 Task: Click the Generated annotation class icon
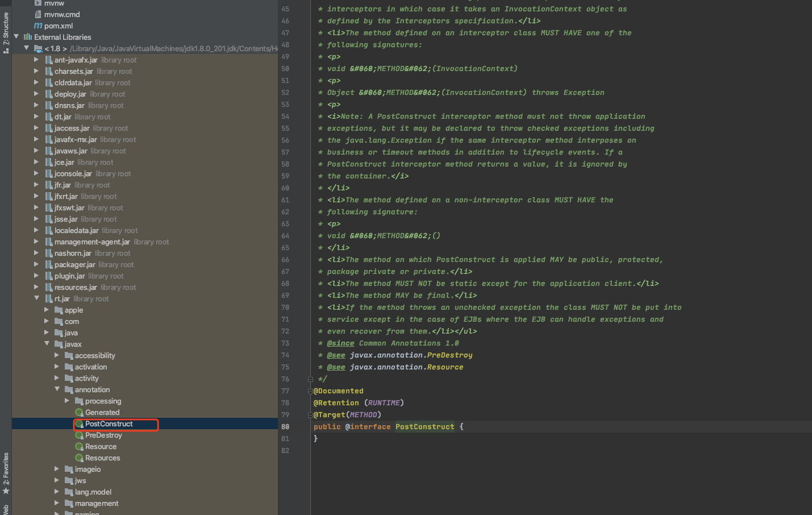[x=80, y=413]
